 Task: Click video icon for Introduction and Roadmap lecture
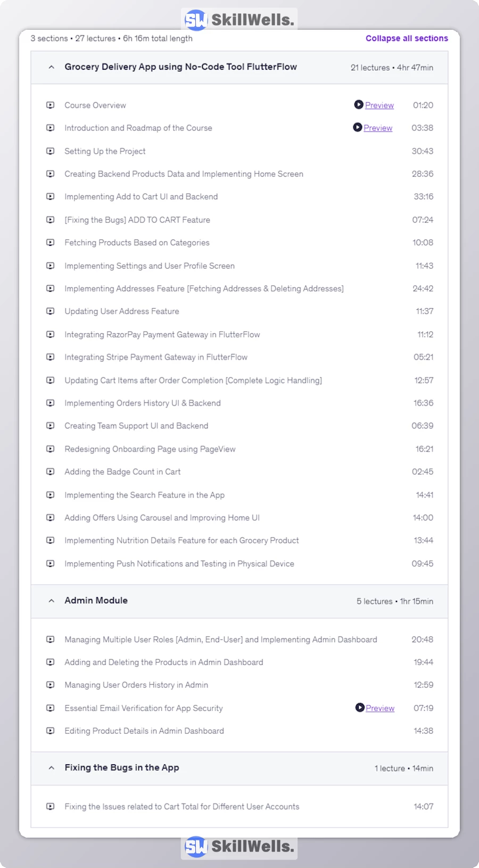(x=51, y=128)
